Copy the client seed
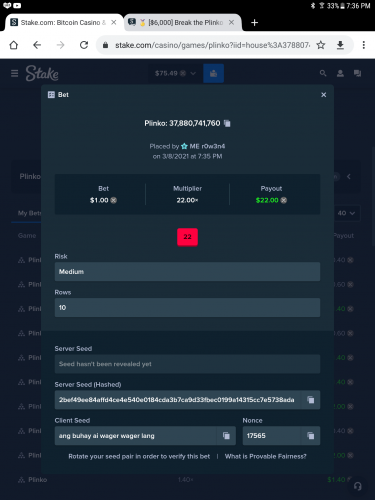This screenshot has width=375, height=500. 226,436
